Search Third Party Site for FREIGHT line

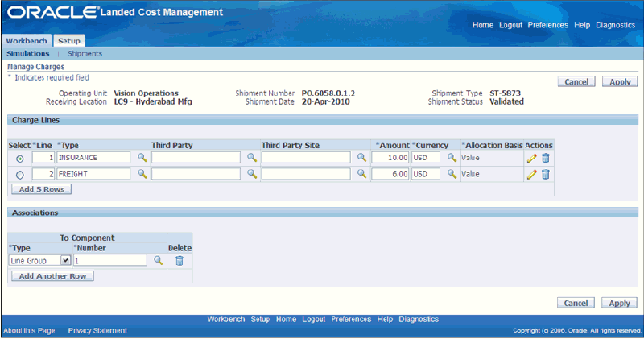[x=361, y=174]
